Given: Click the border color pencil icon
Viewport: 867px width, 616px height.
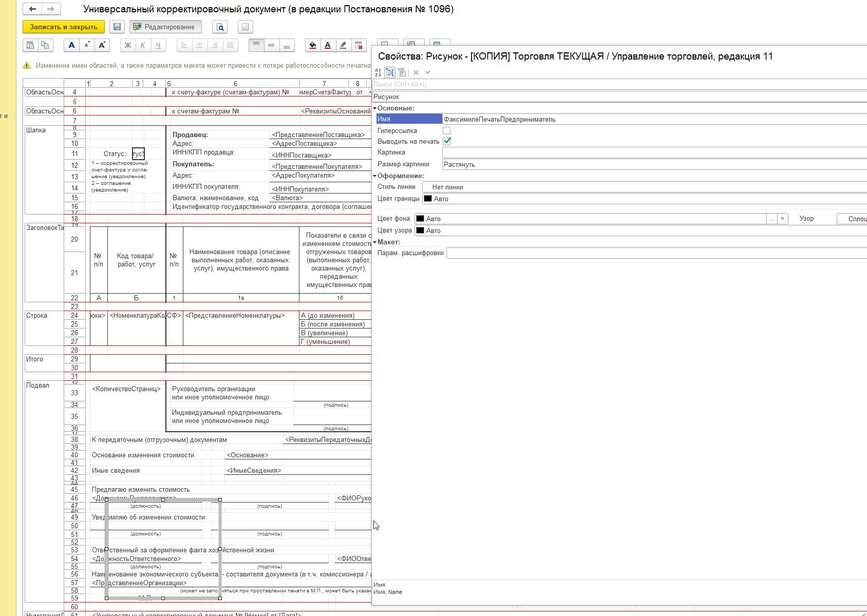Looking at the screenshot, I should (x=343, y=45).
